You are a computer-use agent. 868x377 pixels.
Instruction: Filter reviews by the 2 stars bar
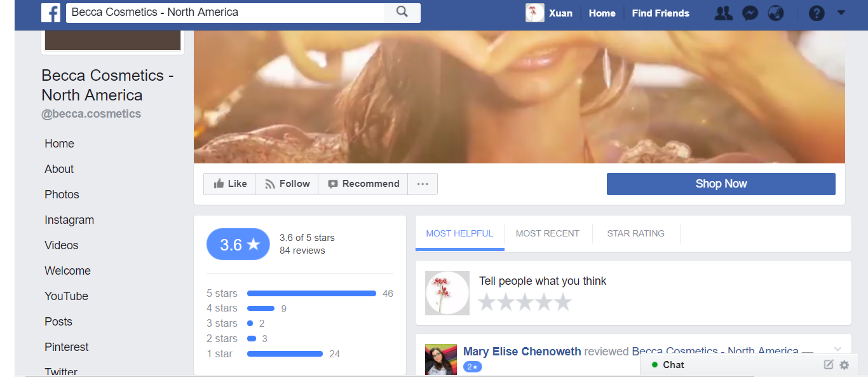point(252,339)
